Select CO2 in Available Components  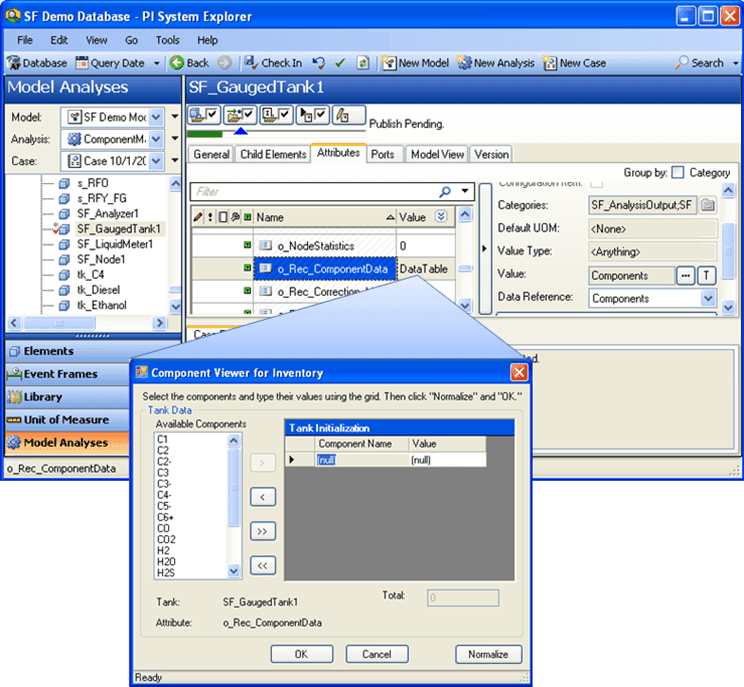167,539
